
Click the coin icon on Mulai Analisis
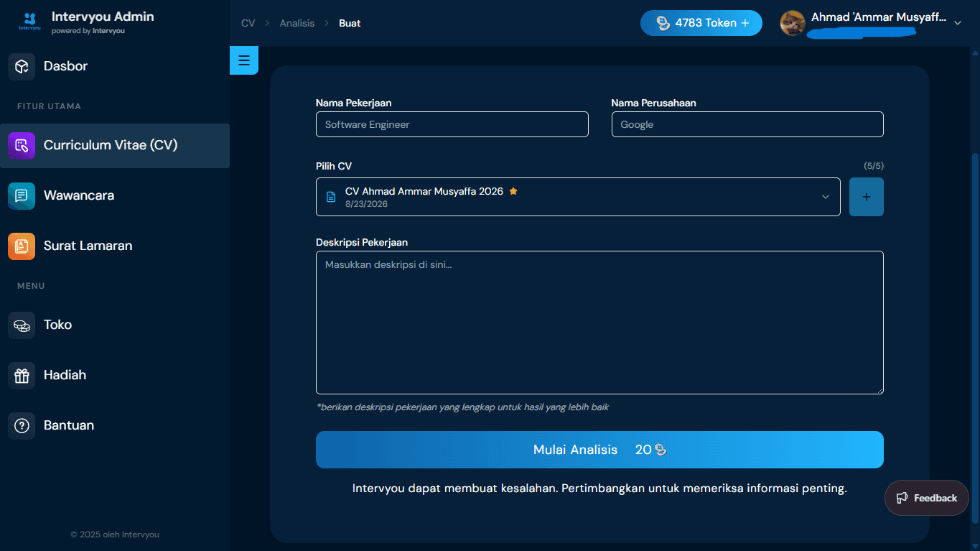click(661, 450)
